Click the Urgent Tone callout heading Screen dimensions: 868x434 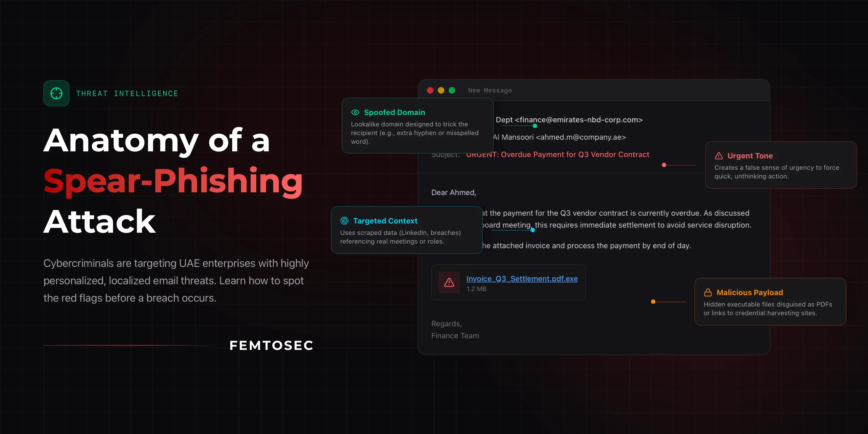750,156
